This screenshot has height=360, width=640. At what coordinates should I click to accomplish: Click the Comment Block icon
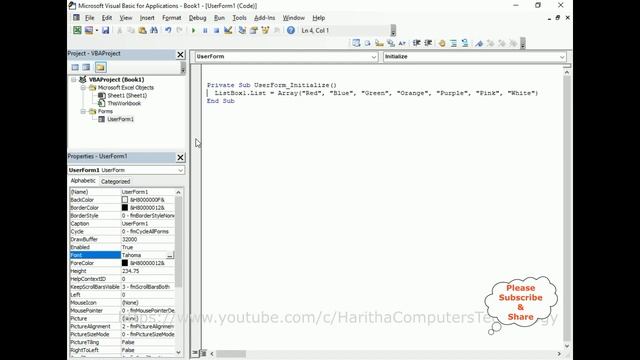point(453,43)
